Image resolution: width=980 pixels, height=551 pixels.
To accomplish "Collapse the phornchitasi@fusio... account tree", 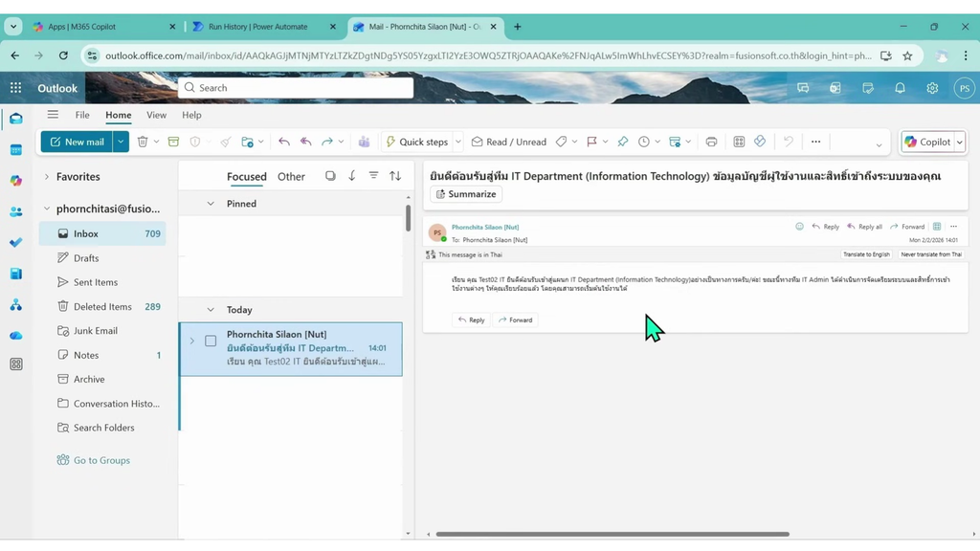I will [x=46, y=209].
